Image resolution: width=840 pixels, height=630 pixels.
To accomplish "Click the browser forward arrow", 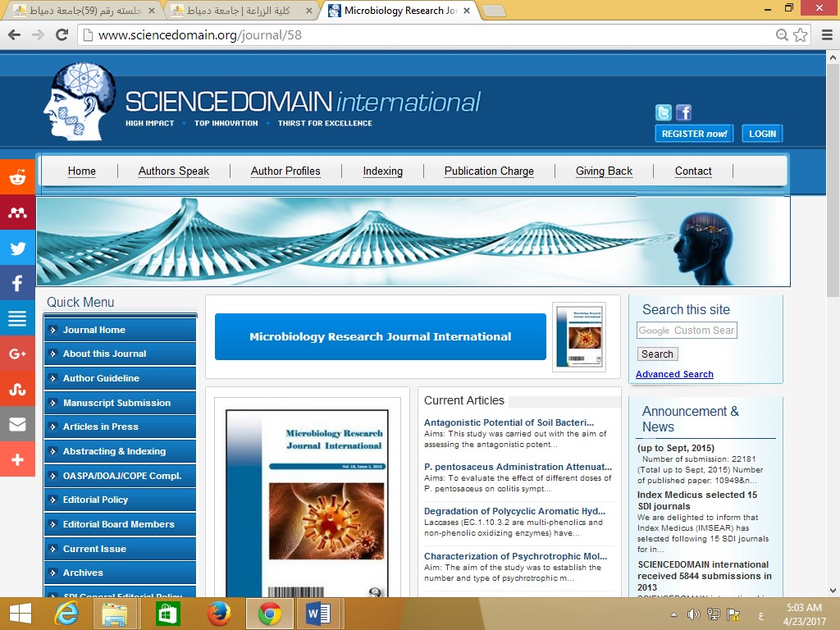I will [x=38, y=34].
